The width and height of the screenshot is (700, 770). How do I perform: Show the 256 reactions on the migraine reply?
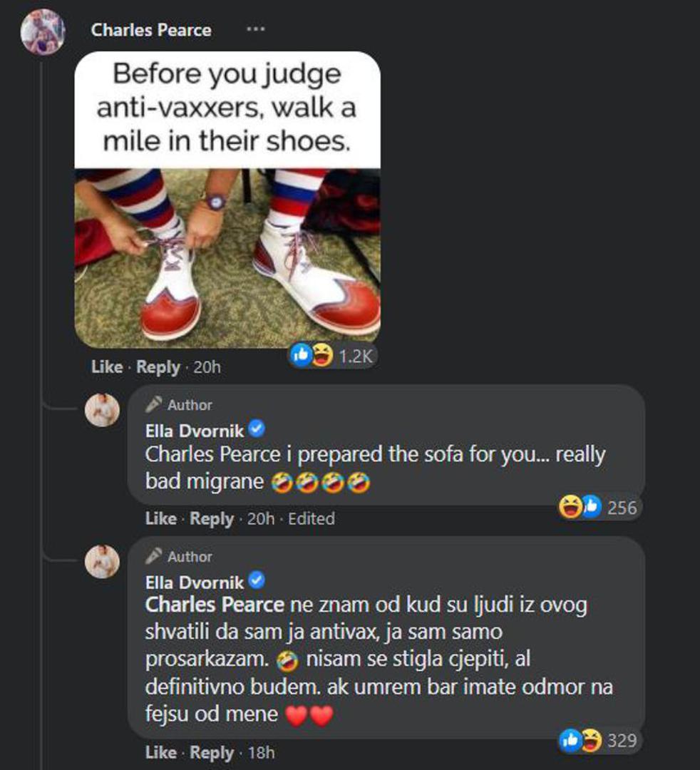tap(599, 507)
